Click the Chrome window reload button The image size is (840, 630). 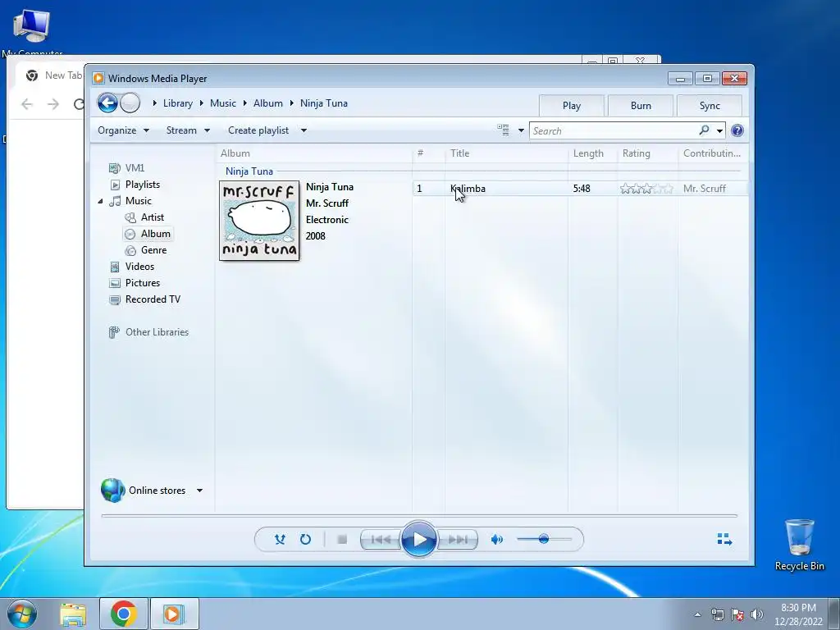pos(80,104)
